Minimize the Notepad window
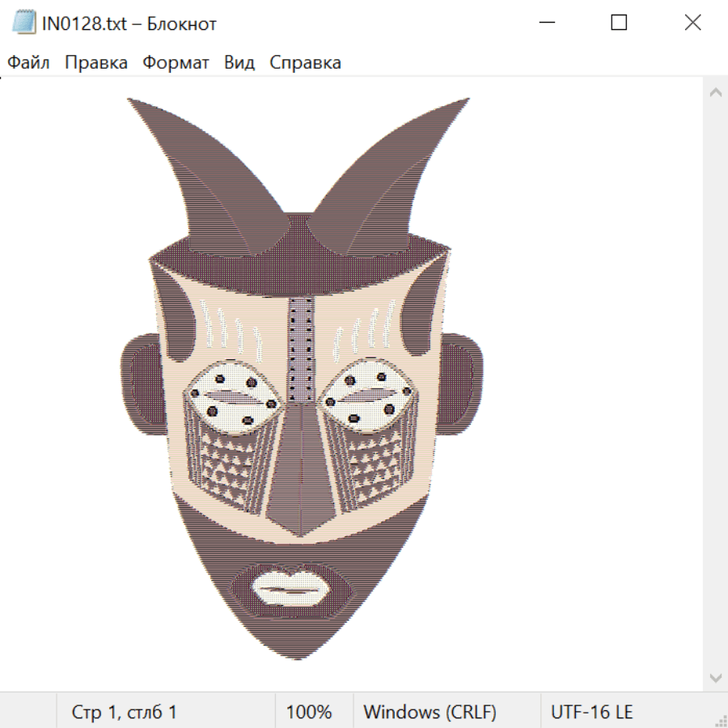728x728 pixels. click(x=546, y=23)
